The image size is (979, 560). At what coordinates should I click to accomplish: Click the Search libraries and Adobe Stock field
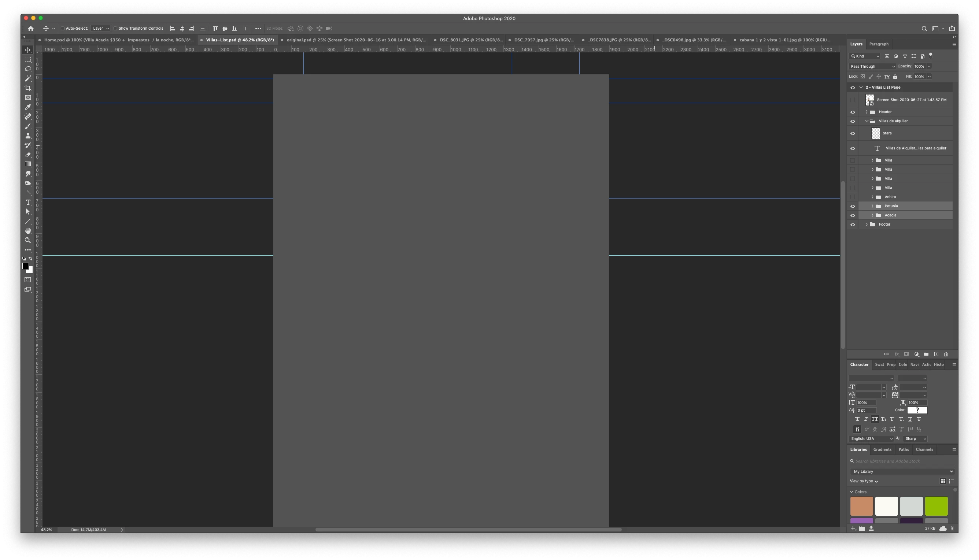[x=902, y=461]
